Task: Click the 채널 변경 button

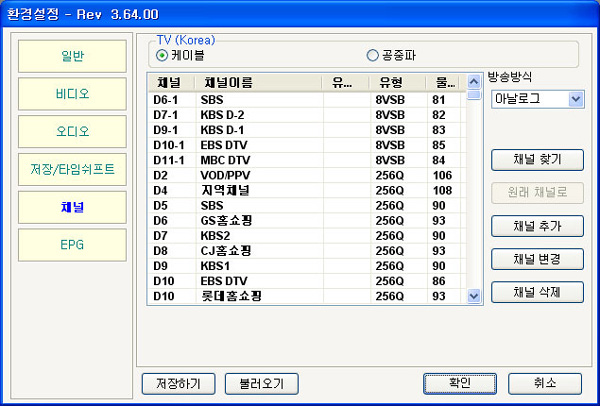Action: click(x=537, y=259)
